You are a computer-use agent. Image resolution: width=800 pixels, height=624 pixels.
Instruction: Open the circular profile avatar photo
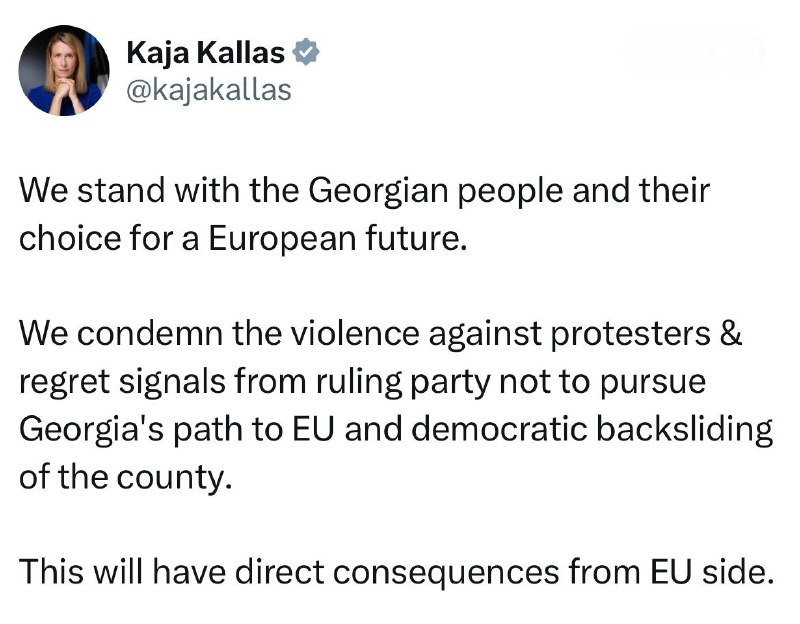(x=64, y=70)
